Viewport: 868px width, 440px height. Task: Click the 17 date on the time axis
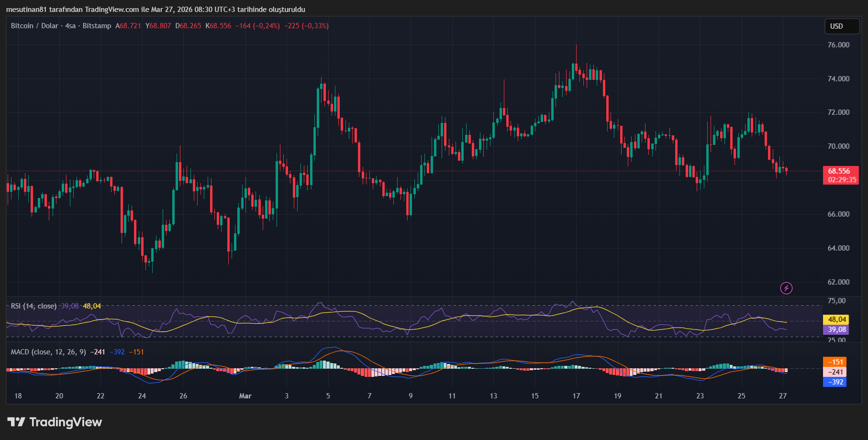(x=576, y=396)
